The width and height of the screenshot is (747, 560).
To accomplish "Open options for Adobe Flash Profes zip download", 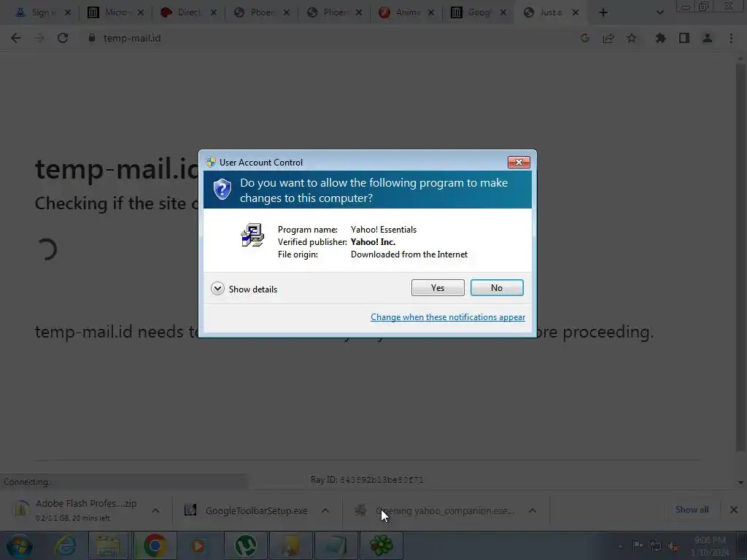I will coord(155,510).
